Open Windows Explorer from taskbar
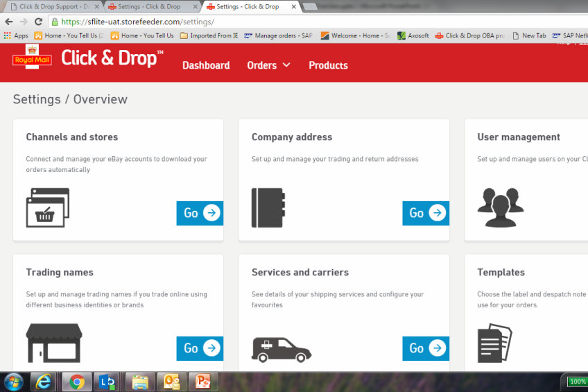Screen dimensions: 588x392 [x=140, y=382]
